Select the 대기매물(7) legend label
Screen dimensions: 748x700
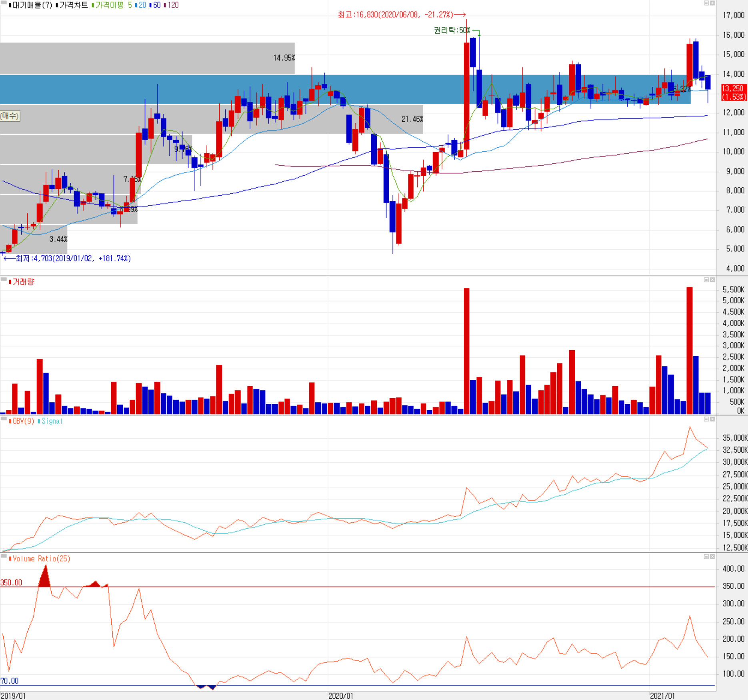point(32,5)
